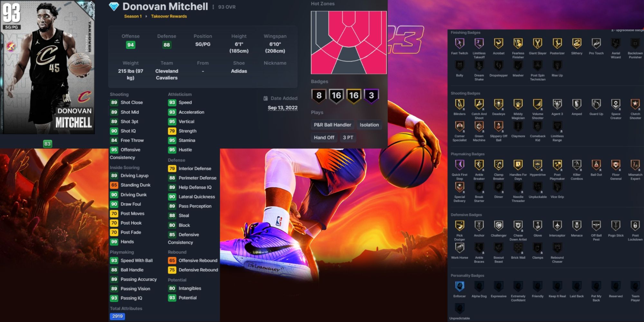This screenshot has width=644, height=322.
Task: Open the Green Machine badge
Action: pos(479,126)
